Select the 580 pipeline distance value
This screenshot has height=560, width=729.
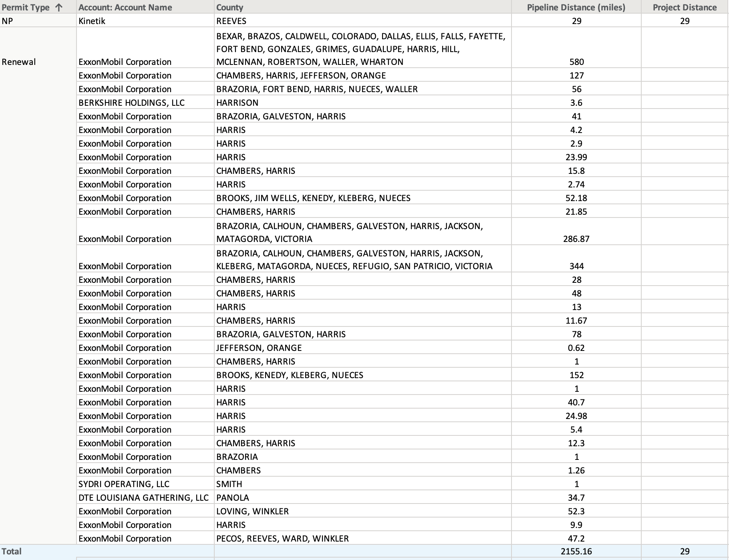[x=576, y=62]
